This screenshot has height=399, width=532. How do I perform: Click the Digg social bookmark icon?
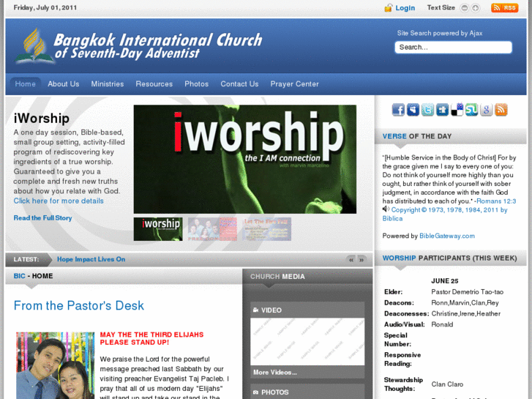[442, 110]
